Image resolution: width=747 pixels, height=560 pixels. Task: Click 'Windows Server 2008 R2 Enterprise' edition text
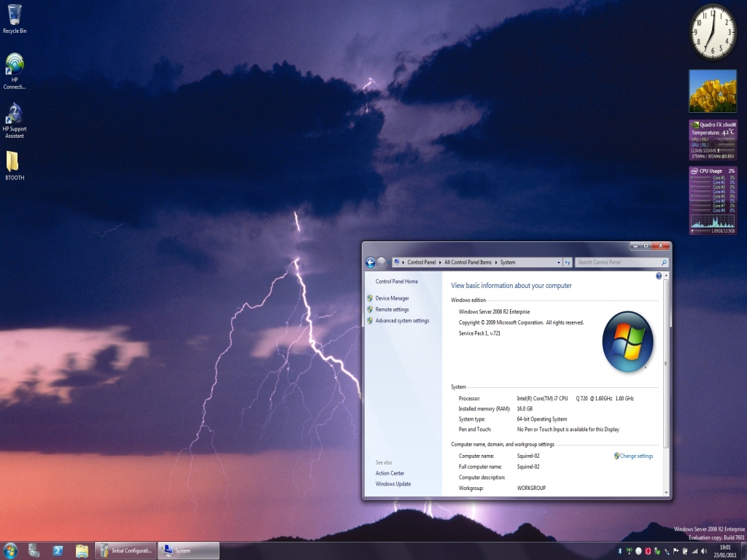pos(494,312)
